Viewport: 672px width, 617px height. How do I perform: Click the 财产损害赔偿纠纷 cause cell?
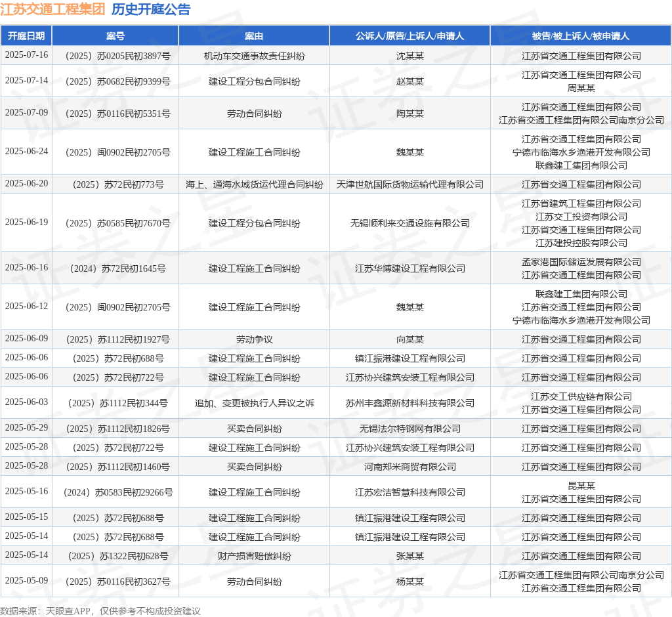click(254, 556)
